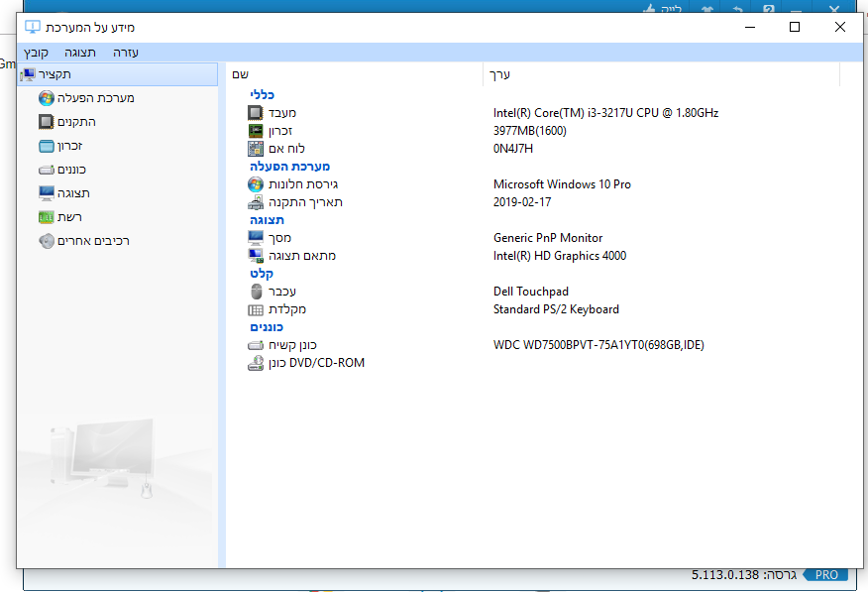Select Microsoft Windows 10 Pro value
The height and width of the screenshot is (592, 868).
coord(562,184)
